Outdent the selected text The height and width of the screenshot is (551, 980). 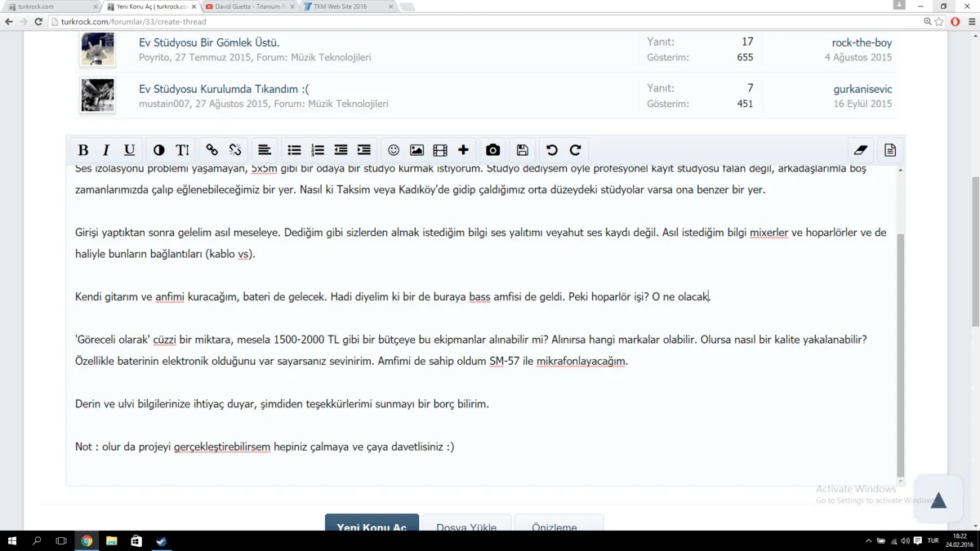[x=341, y=150]
